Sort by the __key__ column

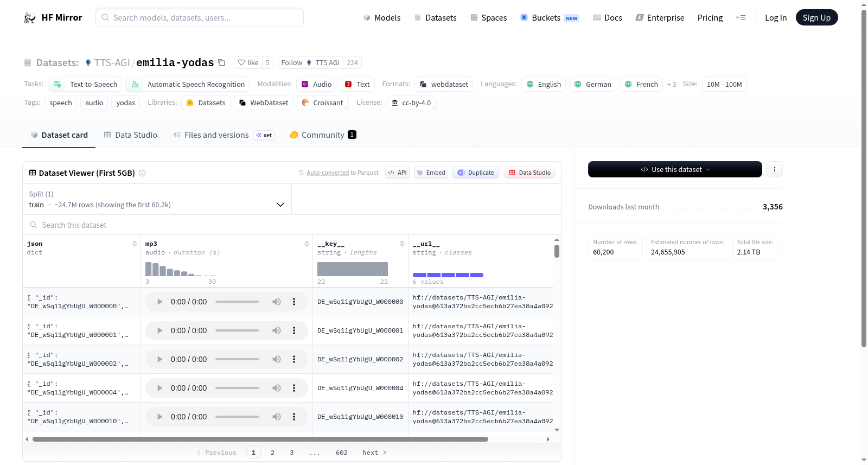click(x=402, y=244)
